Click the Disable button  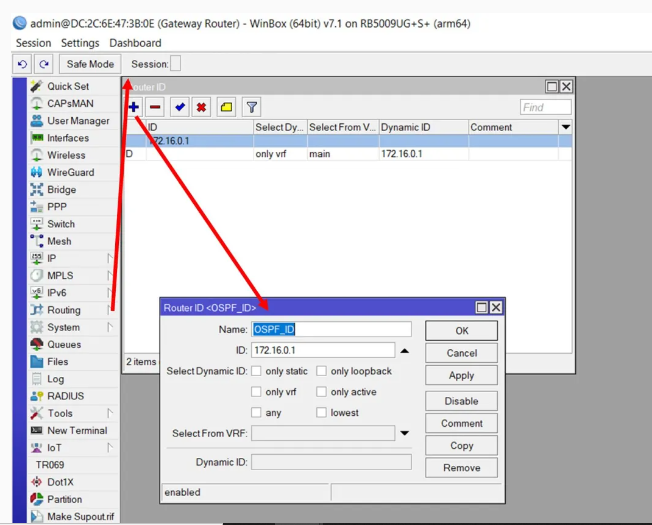462,401
